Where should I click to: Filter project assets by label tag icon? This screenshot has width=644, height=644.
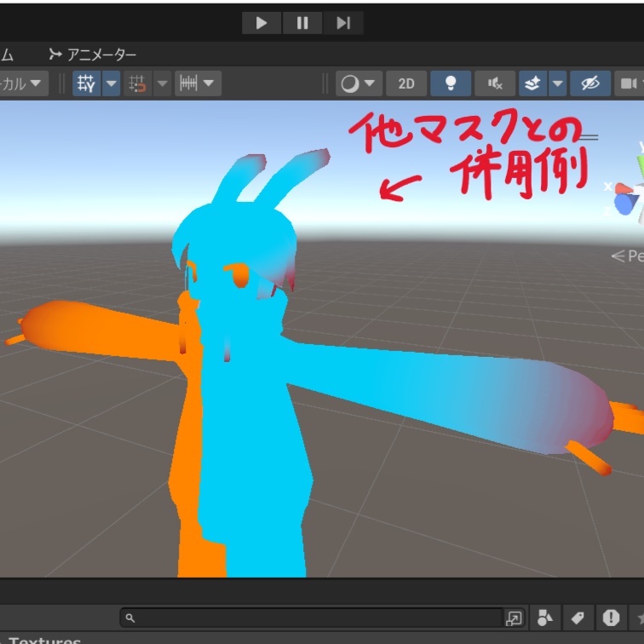coord(578,618)
